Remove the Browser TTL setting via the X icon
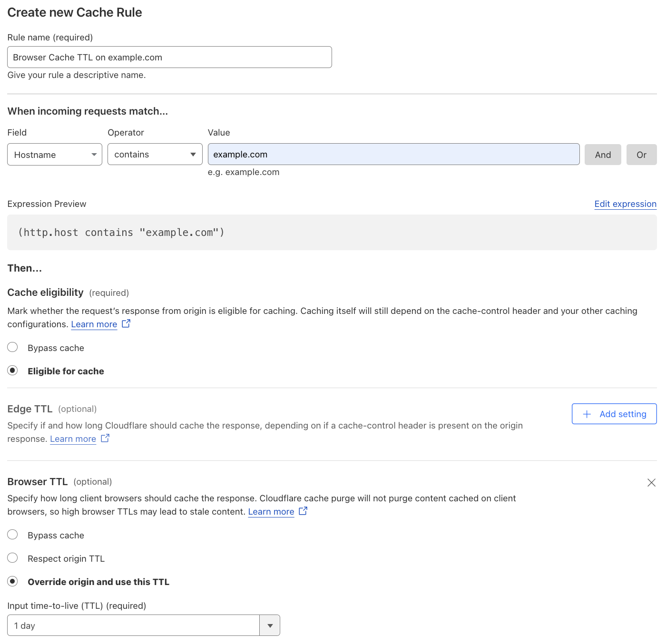666x644 pixels. click(651, 482)
